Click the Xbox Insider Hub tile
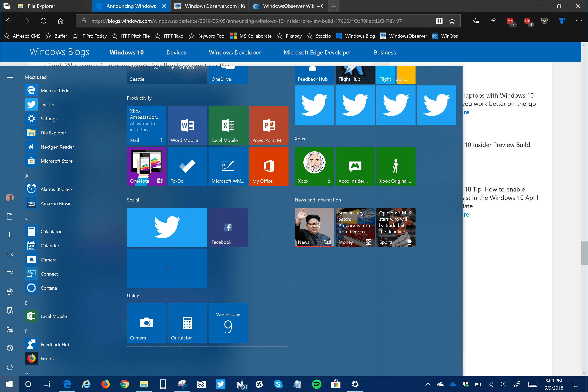 coord(355,166)
